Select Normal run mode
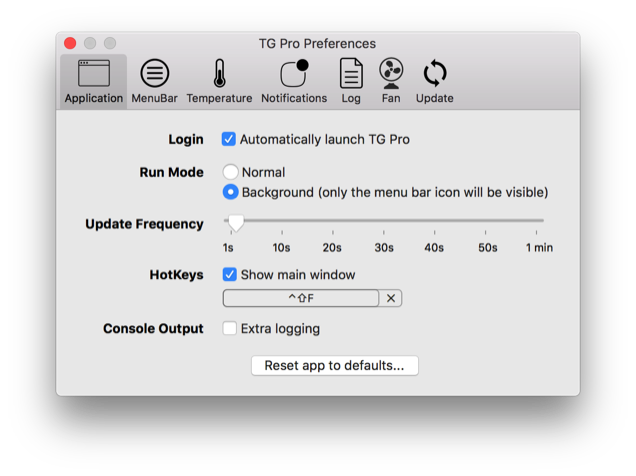The image size is (636, 476). [230, 172]
